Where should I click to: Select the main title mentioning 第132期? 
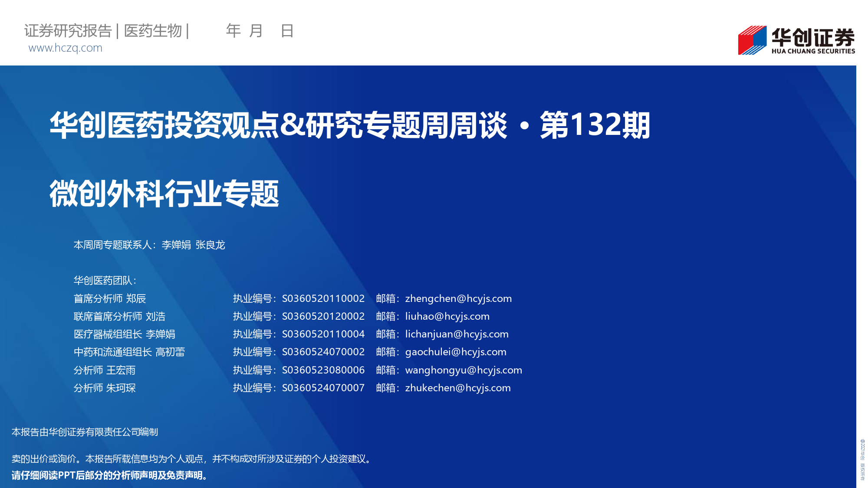coord(350,125)
